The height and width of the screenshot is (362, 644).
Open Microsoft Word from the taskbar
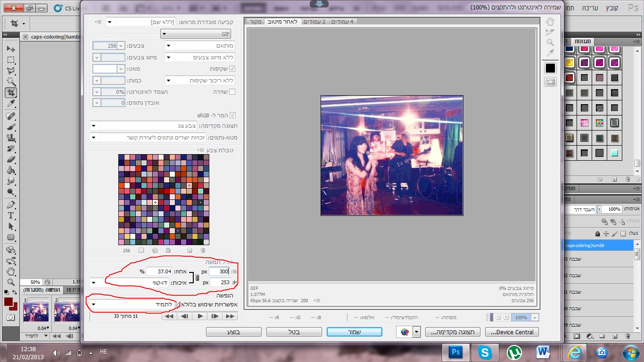[x=543, y=352]
